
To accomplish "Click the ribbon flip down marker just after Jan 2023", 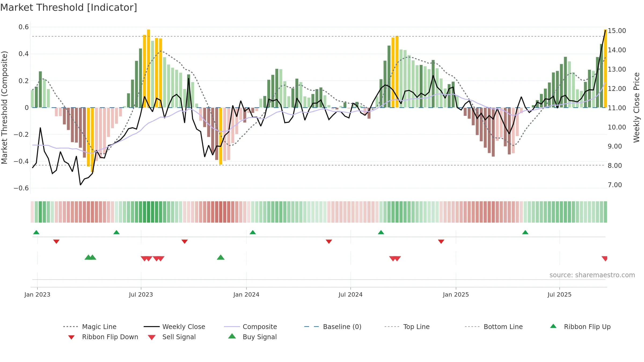I will [56, 242].
